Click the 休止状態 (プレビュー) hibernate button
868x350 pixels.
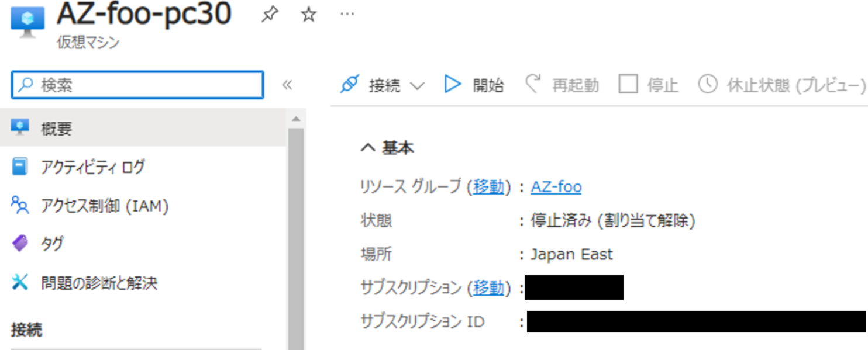point(782,85)
